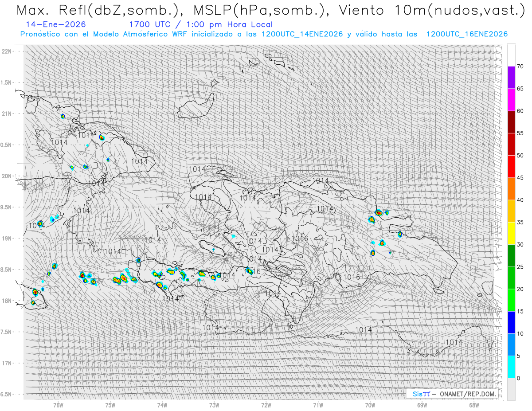Click the '60' value on color scale
The image size is (532, 411).
520,111
